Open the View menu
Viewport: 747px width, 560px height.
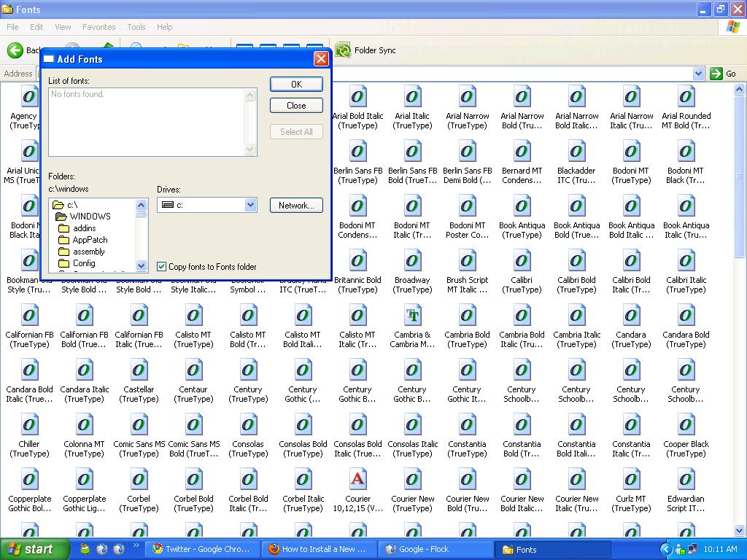pos(63,27)
